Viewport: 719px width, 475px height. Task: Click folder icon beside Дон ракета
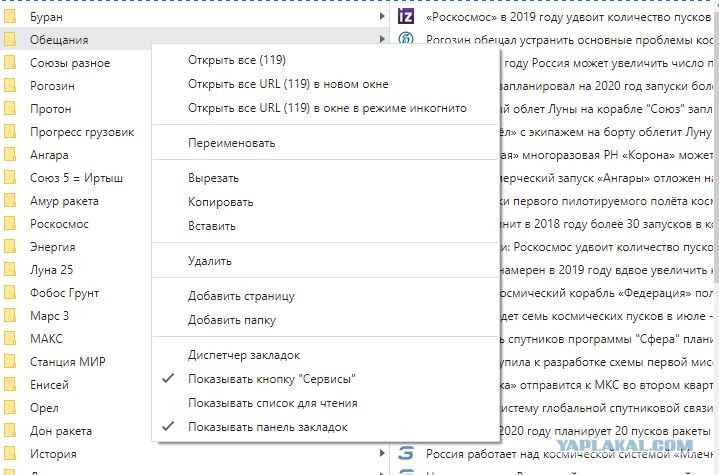click(x=10, y=431)
